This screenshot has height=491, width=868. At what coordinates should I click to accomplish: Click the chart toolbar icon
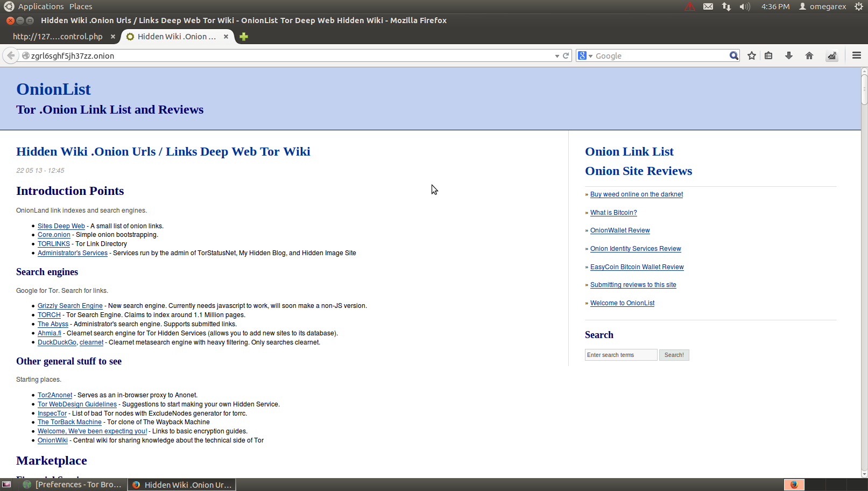pyautogui.click(x=832, y=55)
